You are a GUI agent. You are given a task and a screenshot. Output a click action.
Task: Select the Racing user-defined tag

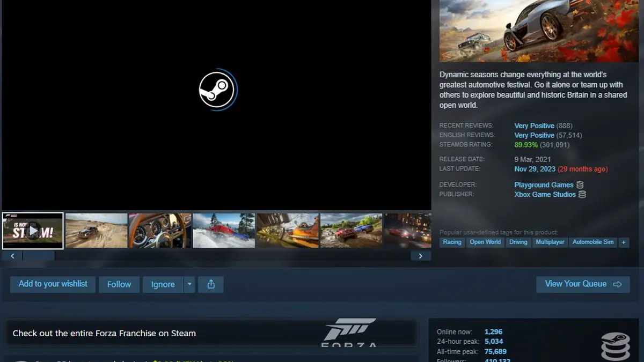coord(451,242)
